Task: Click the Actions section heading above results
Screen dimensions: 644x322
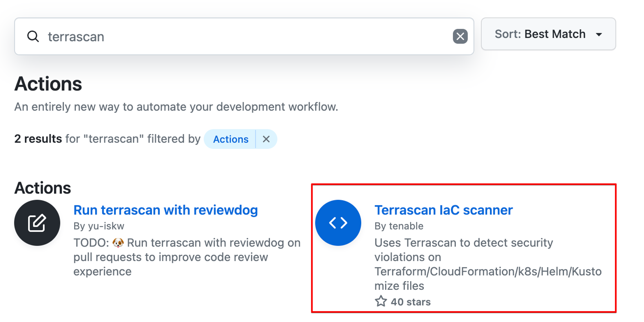Action: tap(43, 188)
